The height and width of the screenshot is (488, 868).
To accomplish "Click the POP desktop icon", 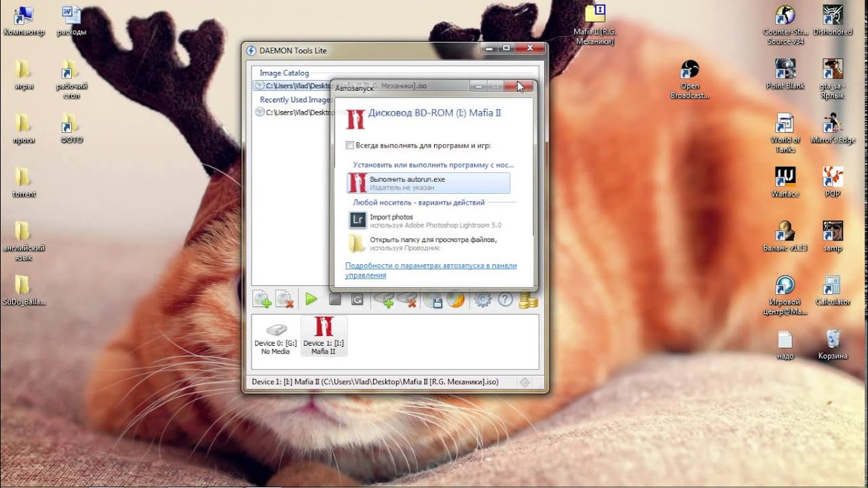I will (x=832, y=182).
